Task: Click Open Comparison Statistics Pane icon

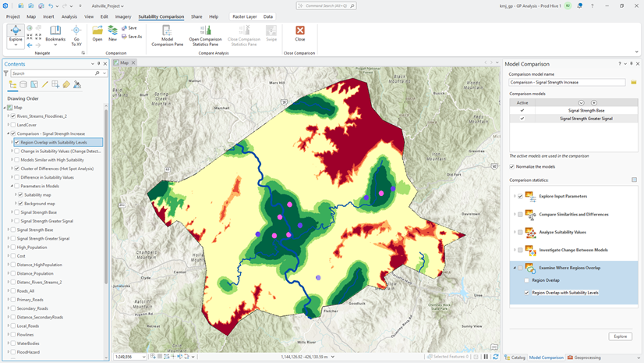Action: (205, 30)
